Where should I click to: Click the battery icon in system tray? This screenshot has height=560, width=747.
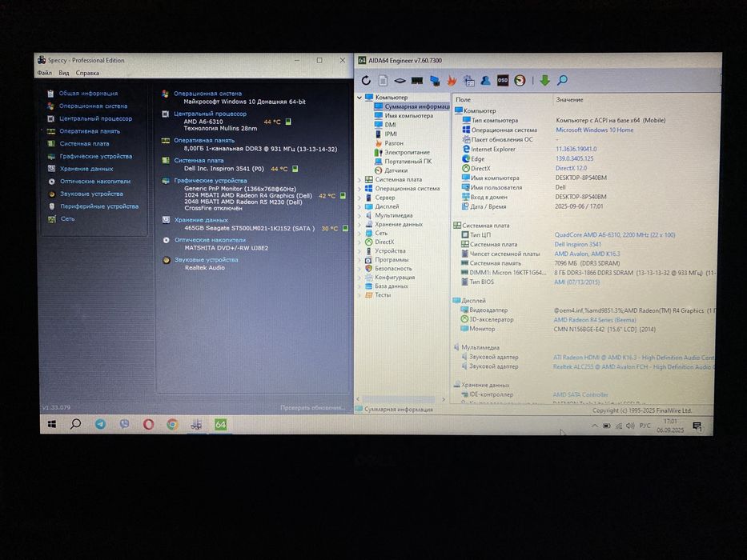coord(606,426)
